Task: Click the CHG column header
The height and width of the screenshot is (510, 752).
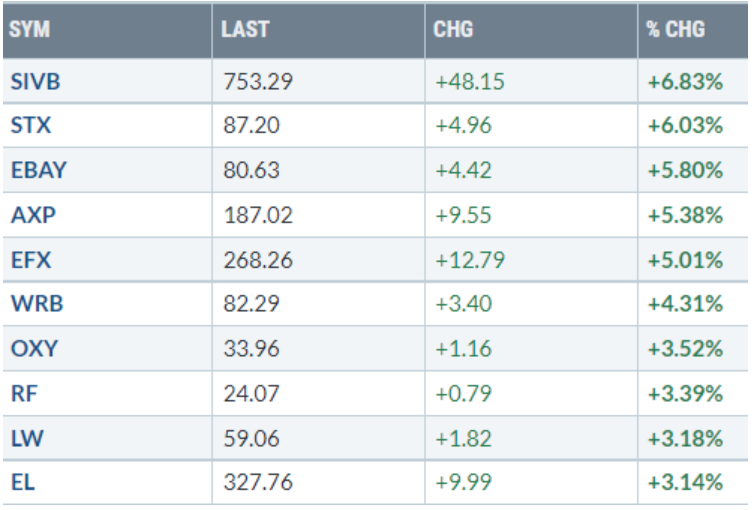Action: pyautogui.click(x=453, y=30)
